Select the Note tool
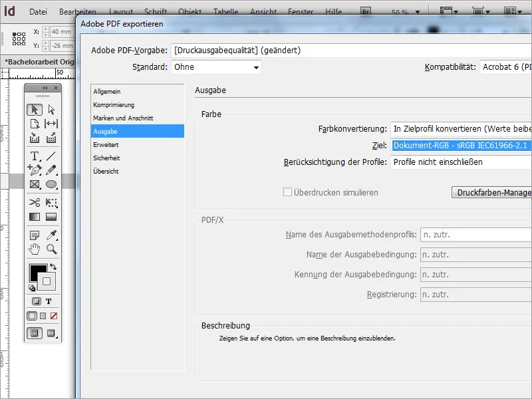532x399 pixels. (35, 235)
